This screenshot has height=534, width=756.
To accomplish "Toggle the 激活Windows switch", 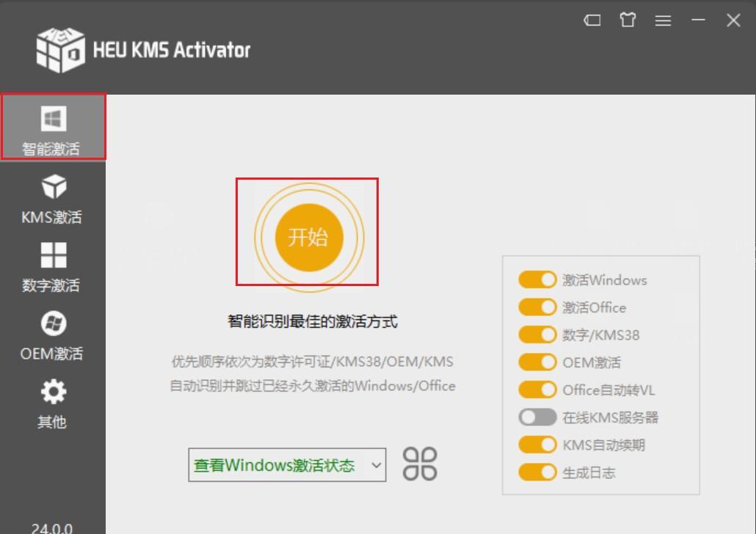I will point(537,279).
